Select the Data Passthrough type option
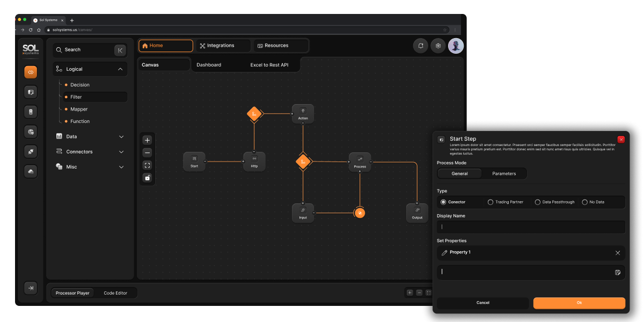The width and height of the screenshot is (644, 322). pyautogui.click(x=555, y=202)
